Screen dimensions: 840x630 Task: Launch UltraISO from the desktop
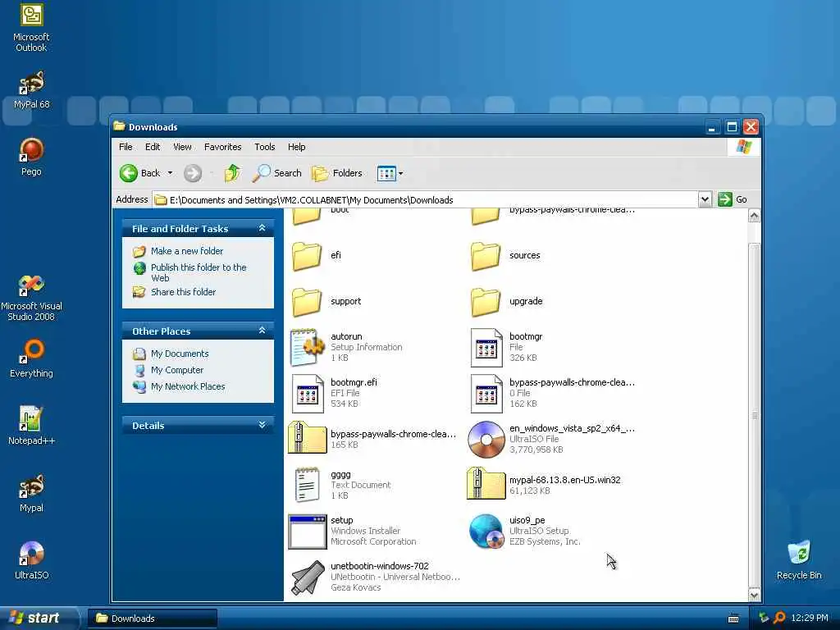click(32, 560)
